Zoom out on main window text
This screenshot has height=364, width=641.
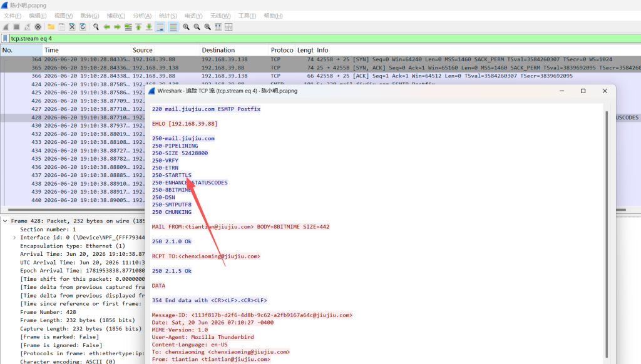click(x=197, y=27)
